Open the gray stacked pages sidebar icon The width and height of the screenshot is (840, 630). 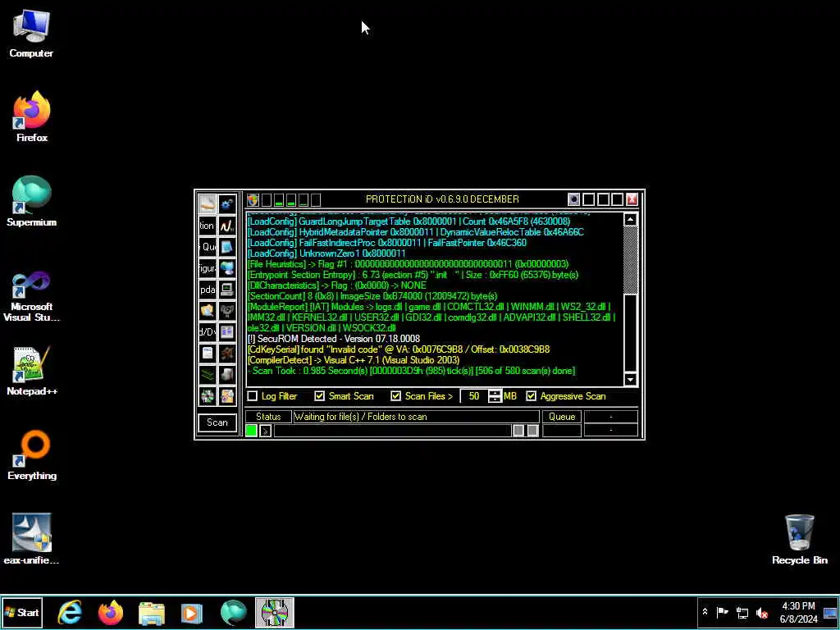[227, 374]
